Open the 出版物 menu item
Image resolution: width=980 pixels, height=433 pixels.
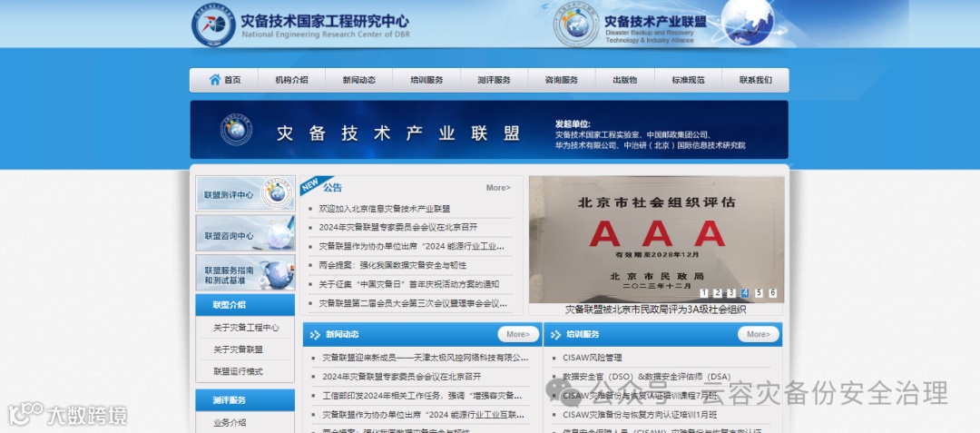coord(624,80)
